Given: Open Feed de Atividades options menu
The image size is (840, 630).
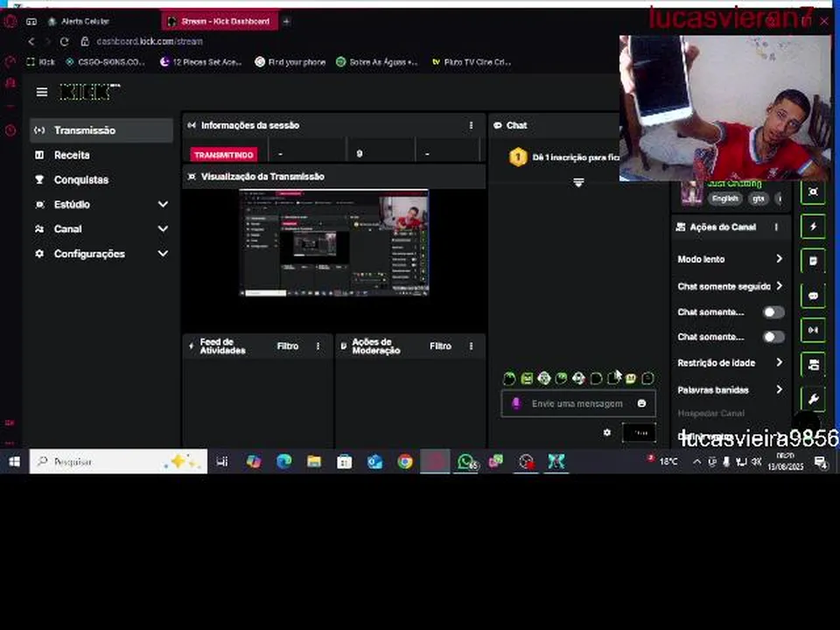Looking at the screenshot, I should (x=318, y=346).
